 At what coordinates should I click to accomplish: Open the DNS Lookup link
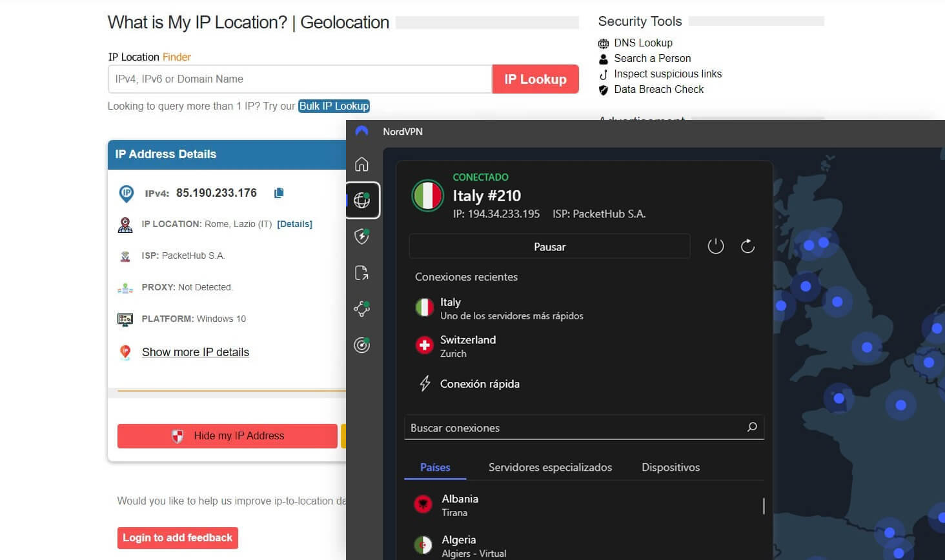pos(643,43)
